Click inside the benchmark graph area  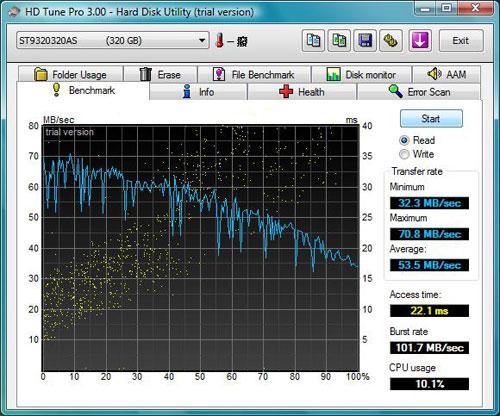201,248
